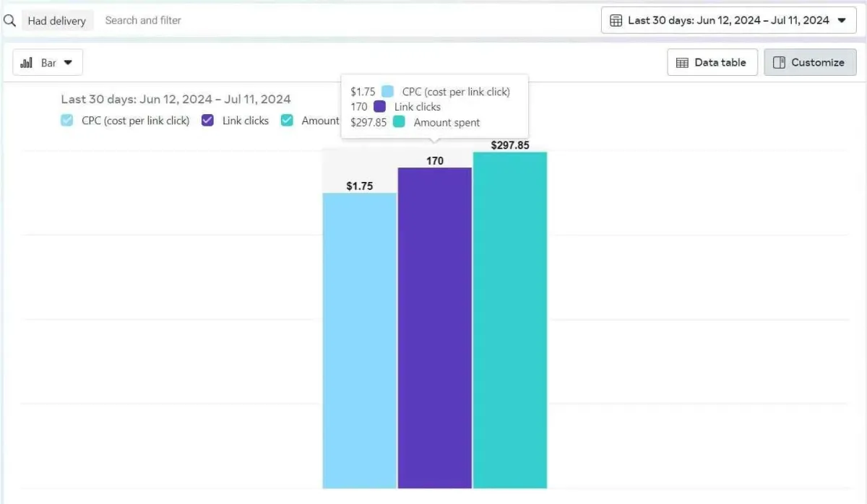Screen dimensions: 867x504
Task: Open the Data table view
Action: pyautogui.click(x=712, y=63)
